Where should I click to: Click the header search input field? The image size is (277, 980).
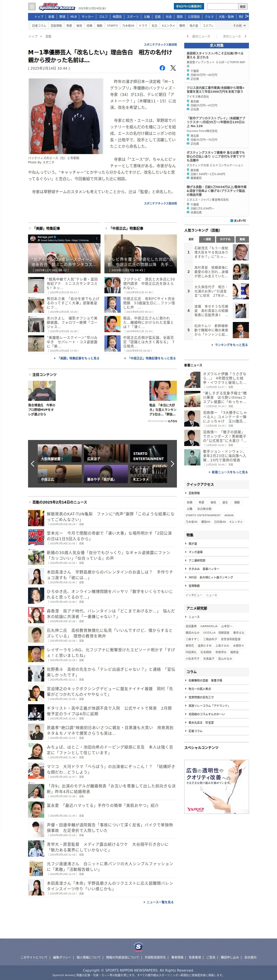coord(222,6)
